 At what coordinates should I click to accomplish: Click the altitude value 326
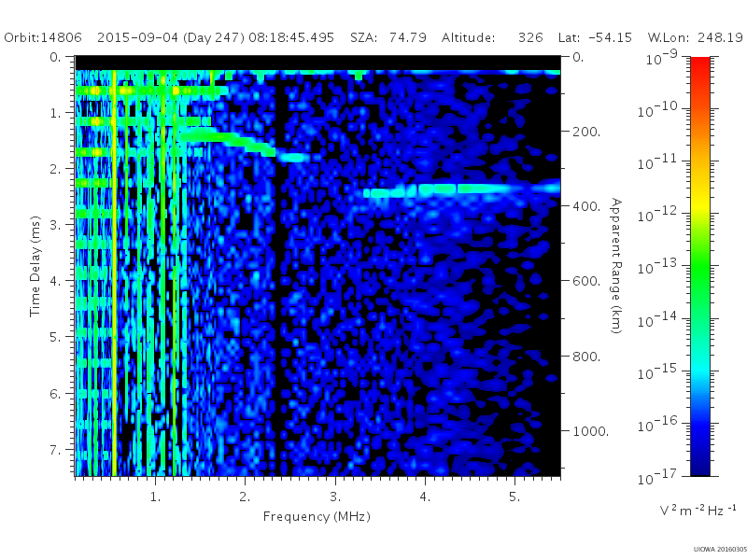click(530, 37)
